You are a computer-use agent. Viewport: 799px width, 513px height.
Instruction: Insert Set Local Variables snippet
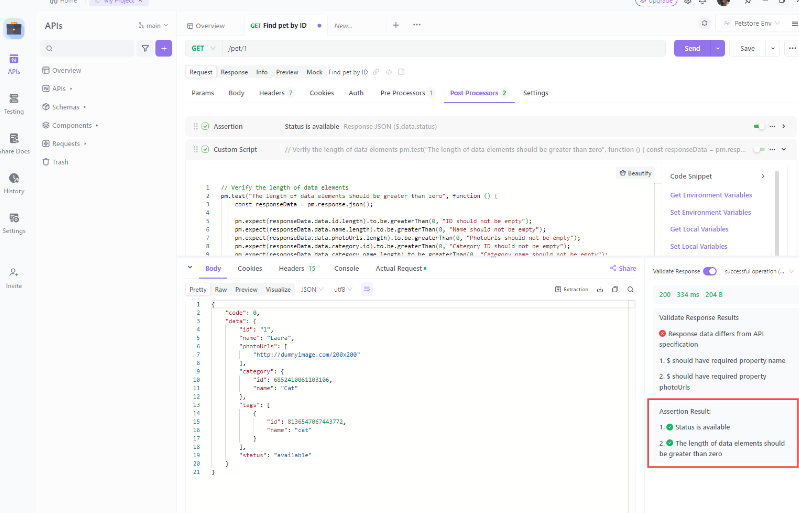[699, 247]
